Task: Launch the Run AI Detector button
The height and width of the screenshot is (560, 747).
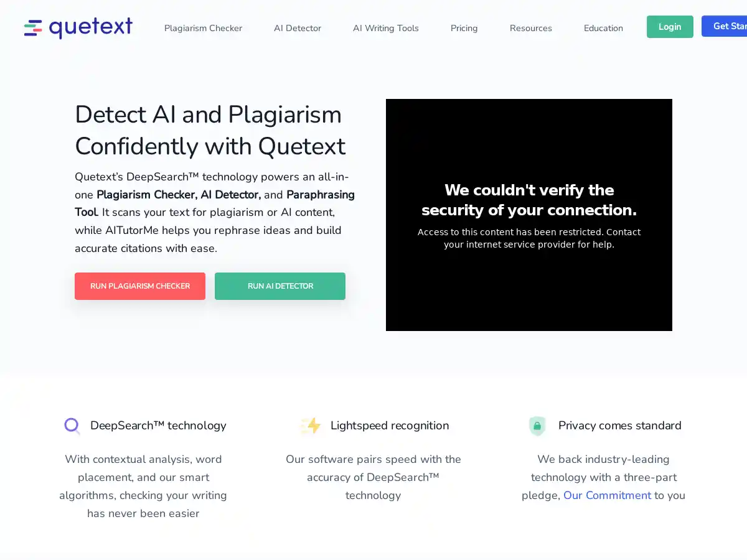Action: click(x=280, y=286)
